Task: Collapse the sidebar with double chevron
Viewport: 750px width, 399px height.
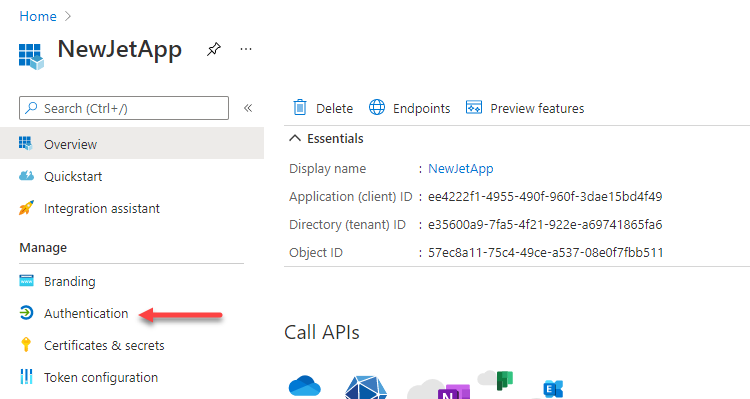Action: (248, 108)
